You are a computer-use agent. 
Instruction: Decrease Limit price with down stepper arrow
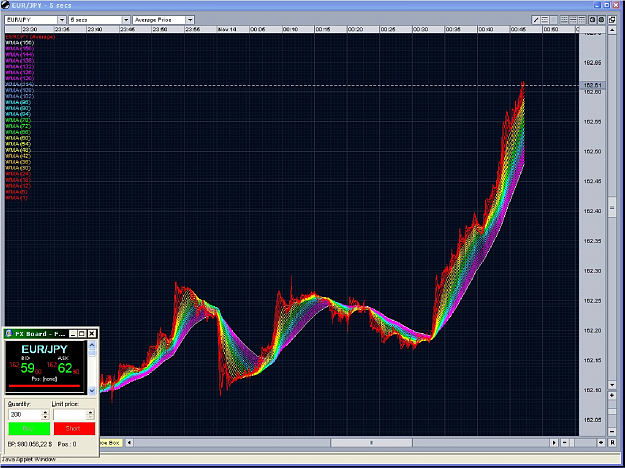coord(90,417)
